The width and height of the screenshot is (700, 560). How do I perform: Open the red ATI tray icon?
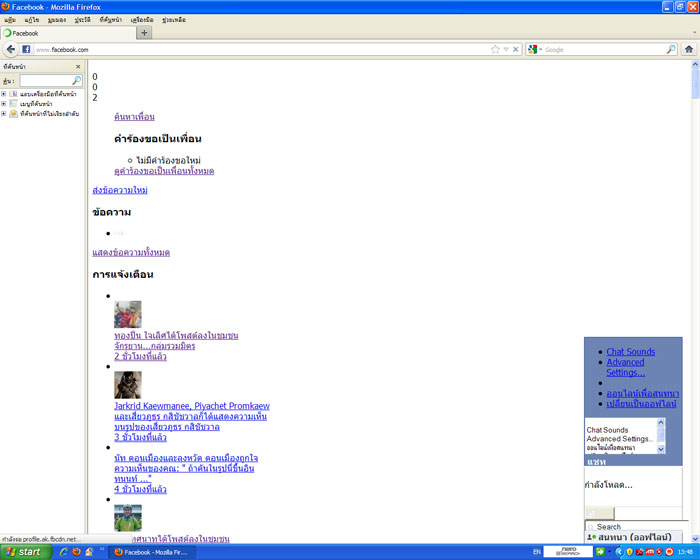650,552
